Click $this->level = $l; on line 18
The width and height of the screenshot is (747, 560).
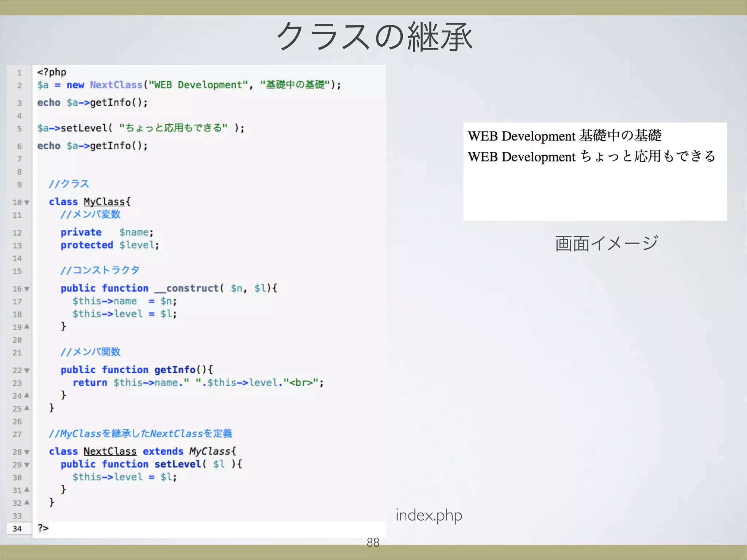124,314
